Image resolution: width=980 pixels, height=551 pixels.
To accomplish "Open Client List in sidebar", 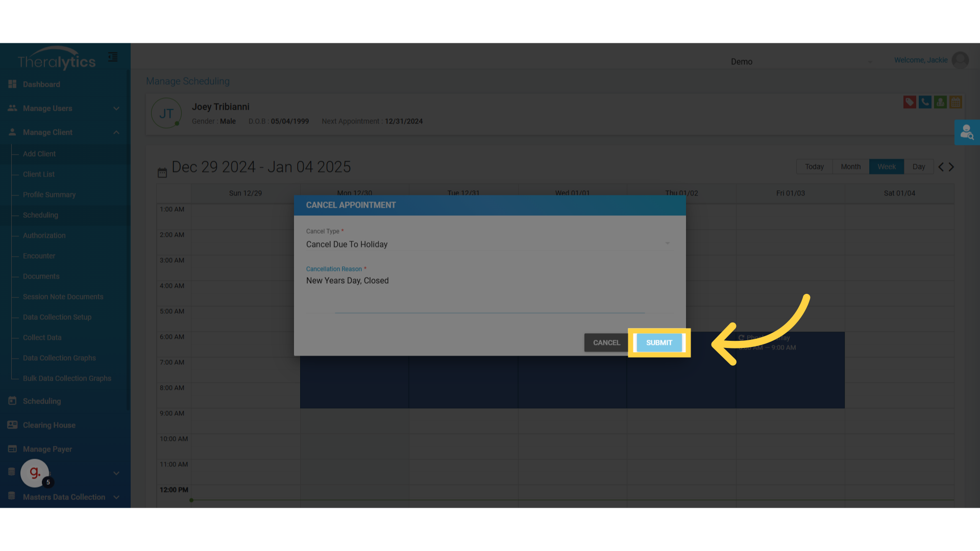I will tap(39, 174).
